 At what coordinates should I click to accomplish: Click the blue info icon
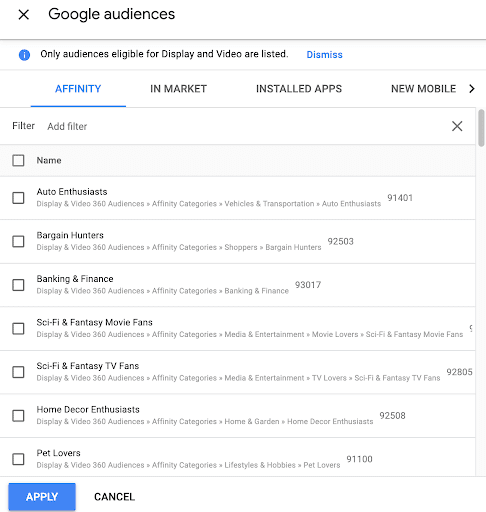(x=24, y=55)
